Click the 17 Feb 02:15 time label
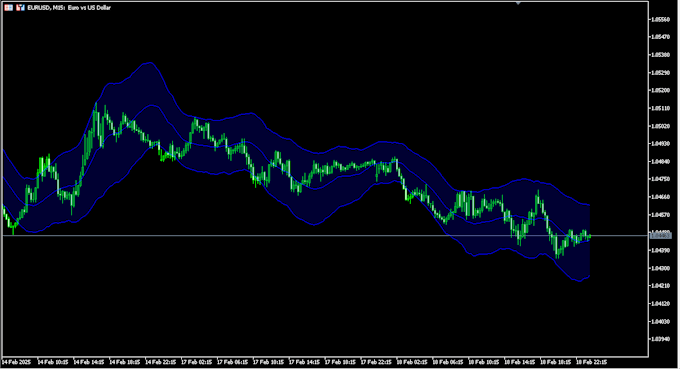Screen dimensions: 680x369 [x=196, y=362]
